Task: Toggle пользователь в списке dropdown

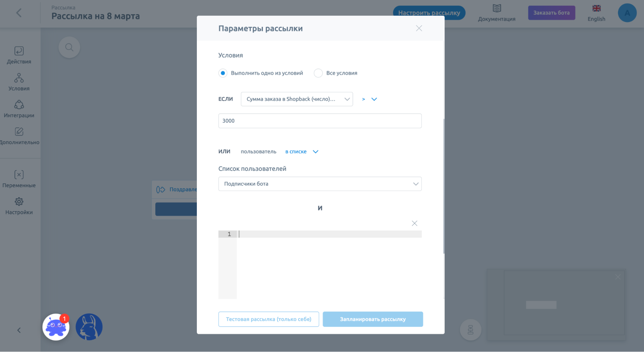Action: pyautogui.click(x=315, y=151)
